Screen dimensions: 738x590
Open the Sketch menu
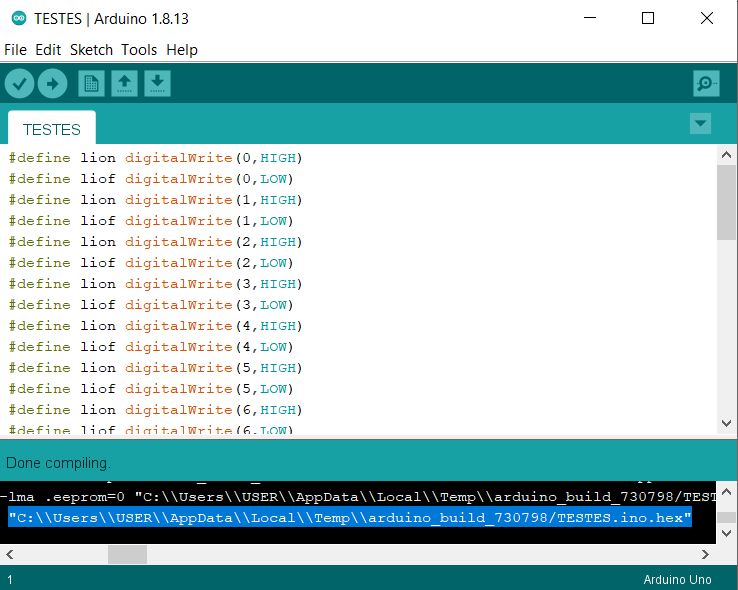(91, 50)
